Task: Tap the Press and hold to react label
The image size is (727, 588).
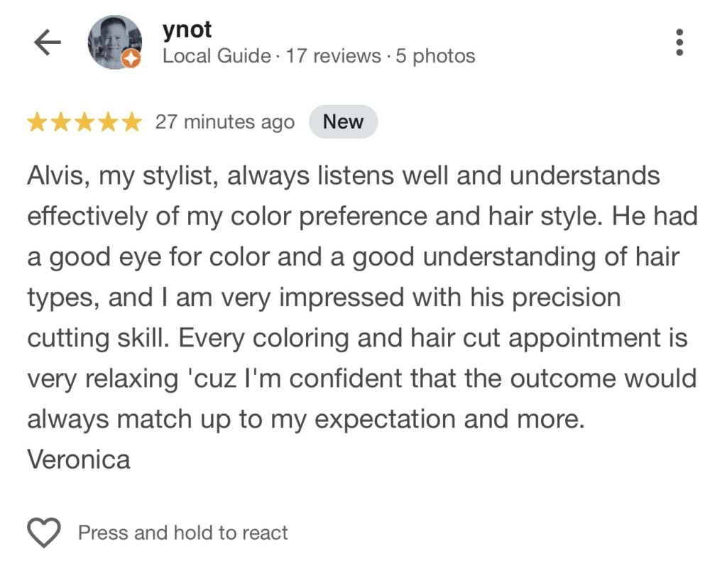Action: pos(182,533)
